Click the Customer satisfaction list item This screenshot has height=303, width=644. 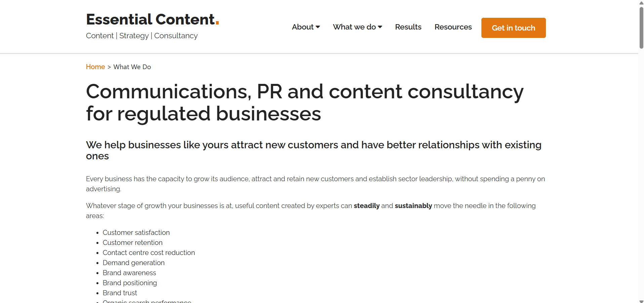pyautogui.click(x=136, y=233)
